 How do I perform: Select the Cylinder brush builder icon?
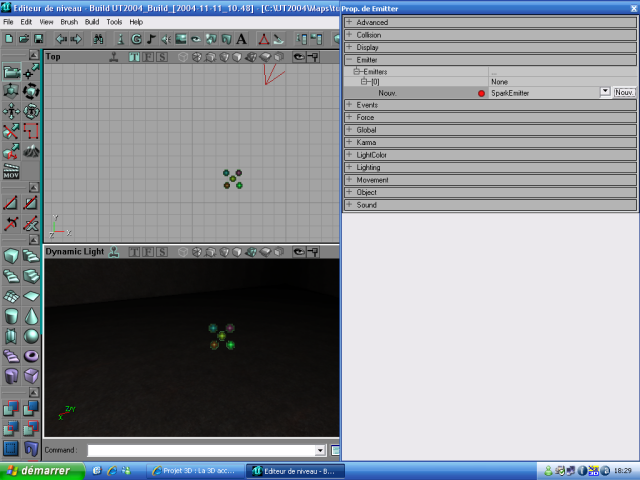(11, 315)
